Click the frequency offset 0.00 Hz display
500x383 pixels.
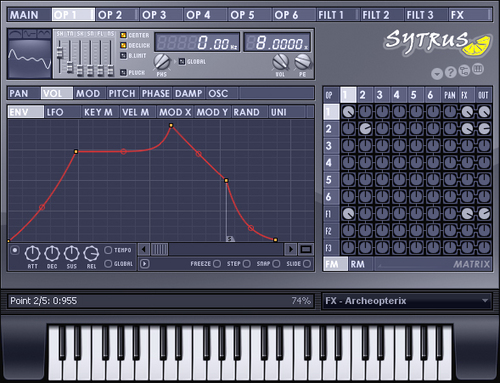197,42
